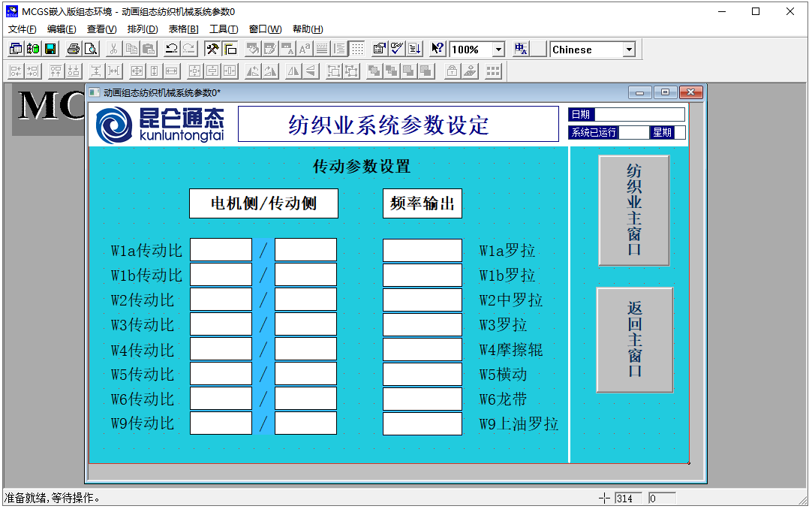Click the multi-language configuration icon

(x=521, y=50)
